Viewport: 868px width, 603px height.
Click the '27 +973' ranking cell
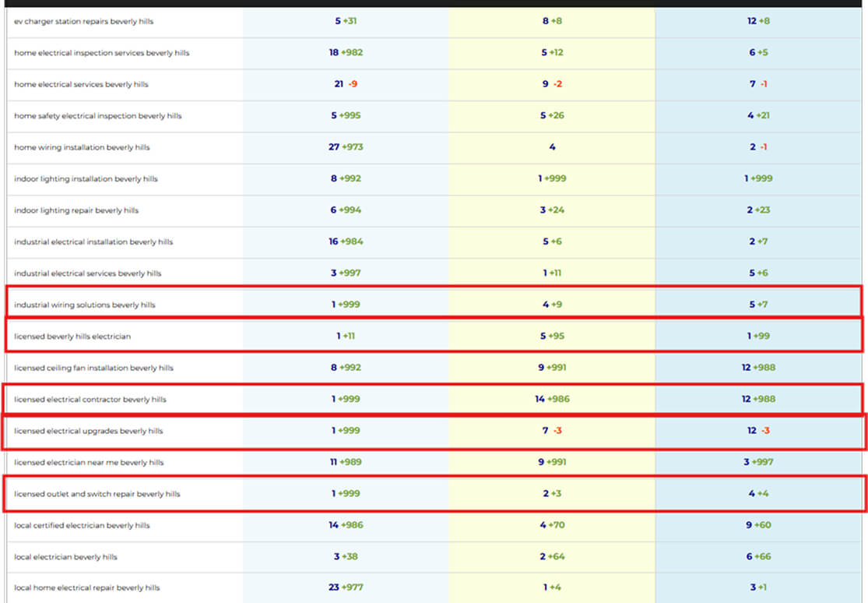pyautogui.click(x=346, y=147)
